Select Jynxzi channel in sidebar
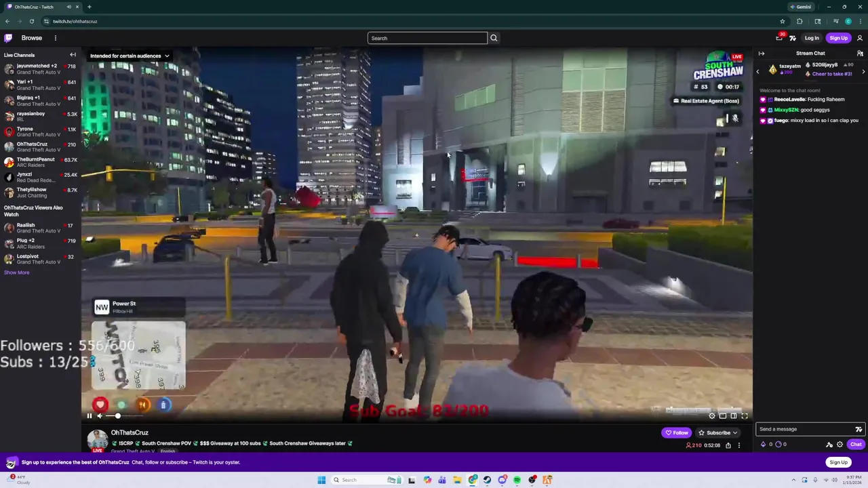868x488 pixels. 40,178
